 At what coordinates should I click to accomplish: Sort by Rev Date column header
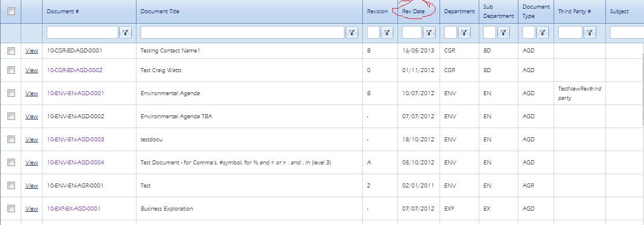[x=413, y=12]
